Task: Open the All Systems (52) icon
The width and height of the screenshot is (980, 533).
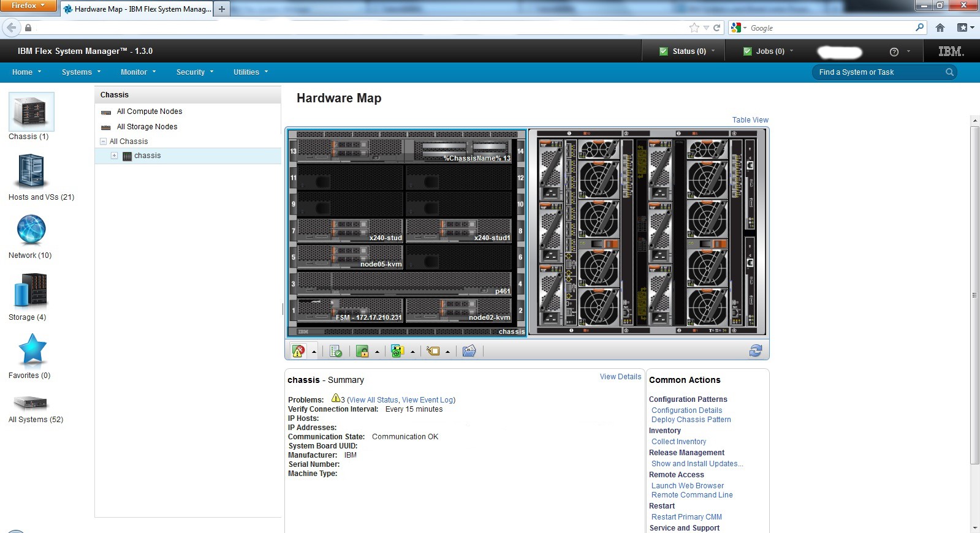Action: pyautogui.click(x=31, y=403)
